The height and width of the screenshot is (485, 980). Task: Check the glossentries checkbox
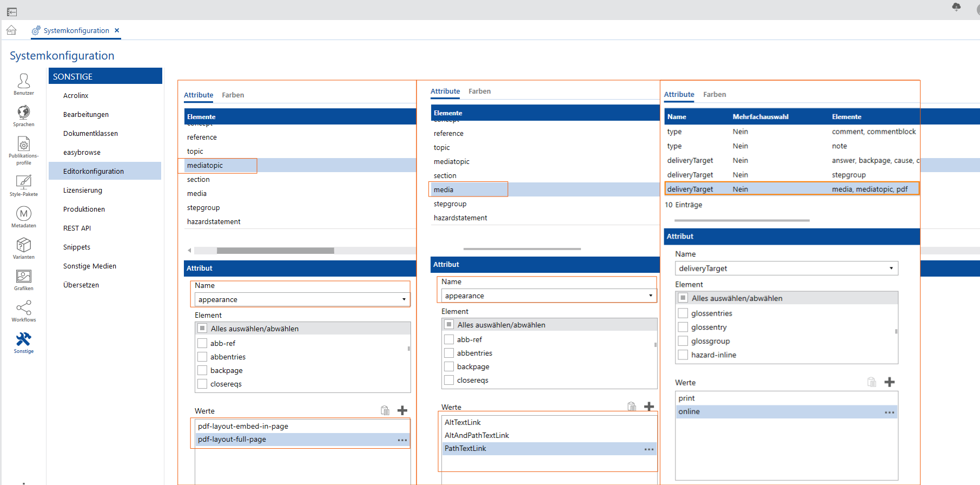[683, 313]
